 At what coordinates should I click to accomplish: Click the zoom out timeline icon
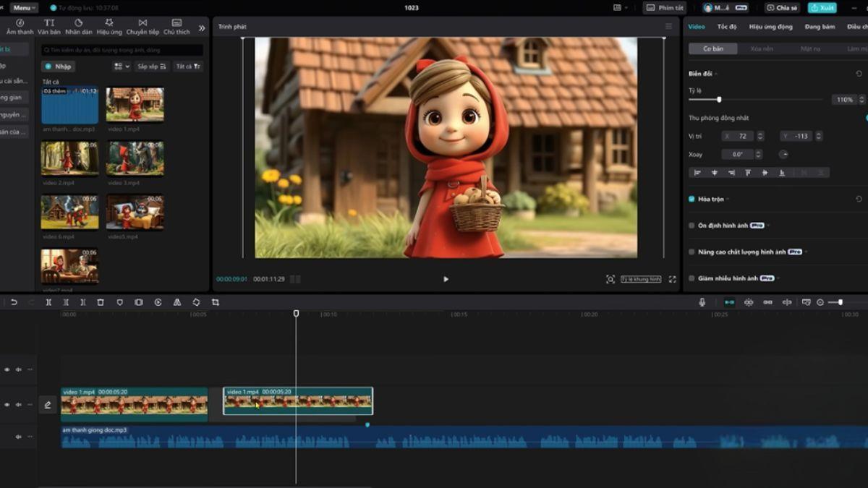point(820,302)
